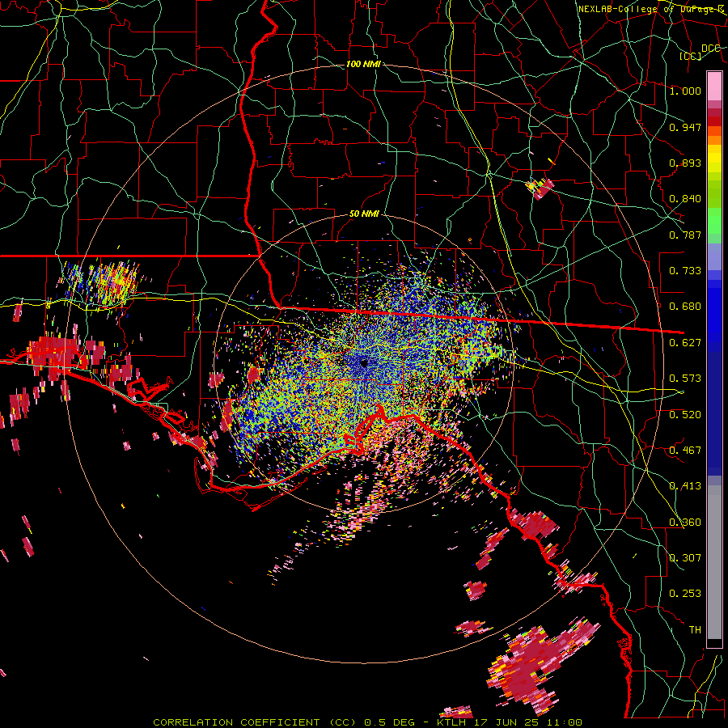Image resolution: width=728 pixels, height=728 pixels.
Task: Select the 0.413 scale value
Action: 685,486
